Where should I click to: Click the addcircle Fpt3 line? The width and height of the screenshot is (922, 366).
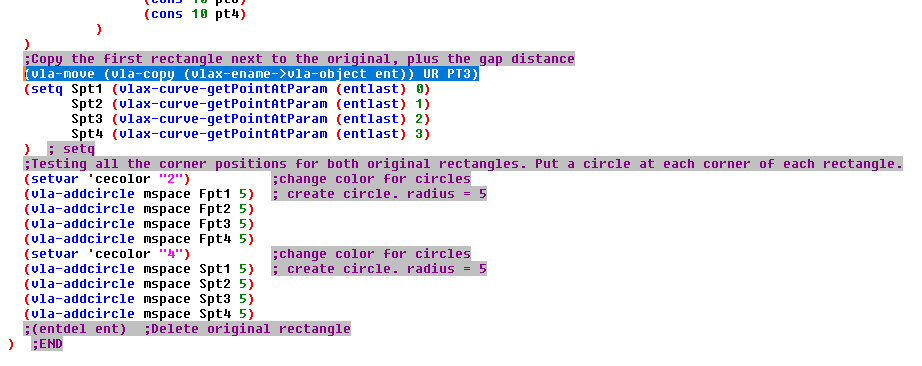coord(139,224)
